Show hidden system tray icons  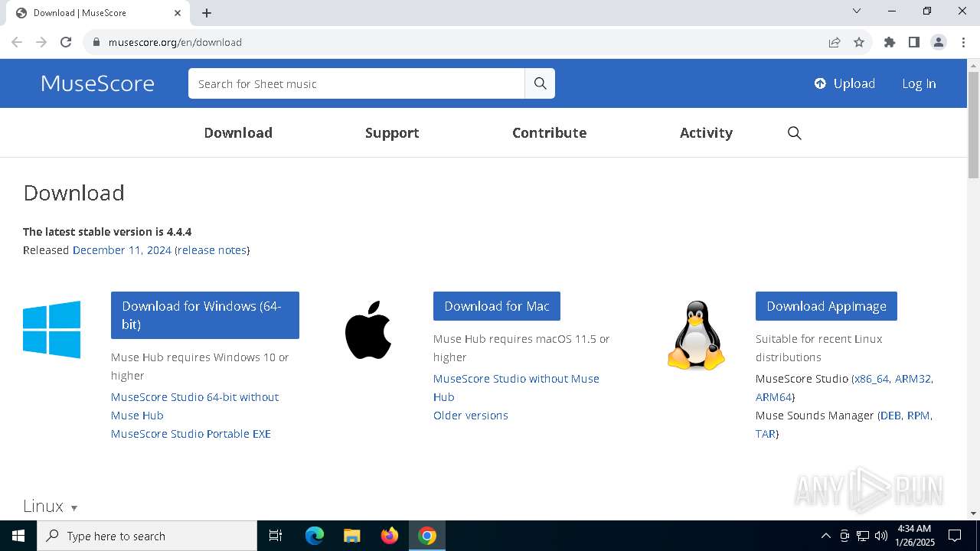click(x=825, y=536)
